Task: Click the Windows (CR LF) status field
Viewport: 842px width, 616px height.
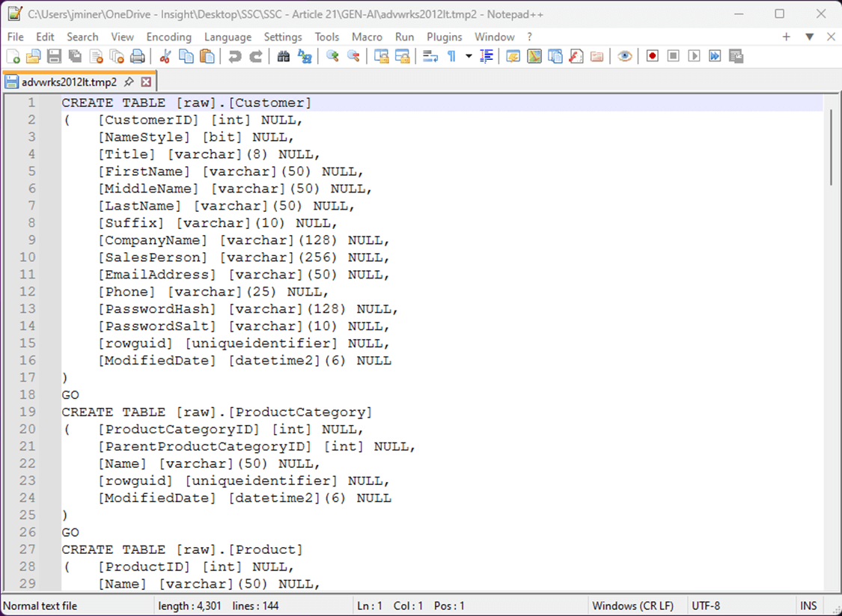Action: [633, 606]
